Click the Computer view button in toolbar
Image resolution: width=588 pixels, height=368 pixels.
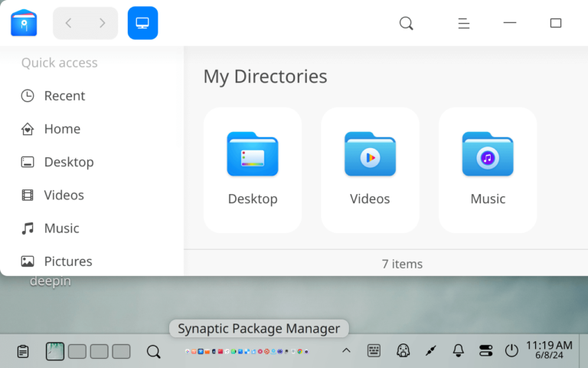pos(142,23)
